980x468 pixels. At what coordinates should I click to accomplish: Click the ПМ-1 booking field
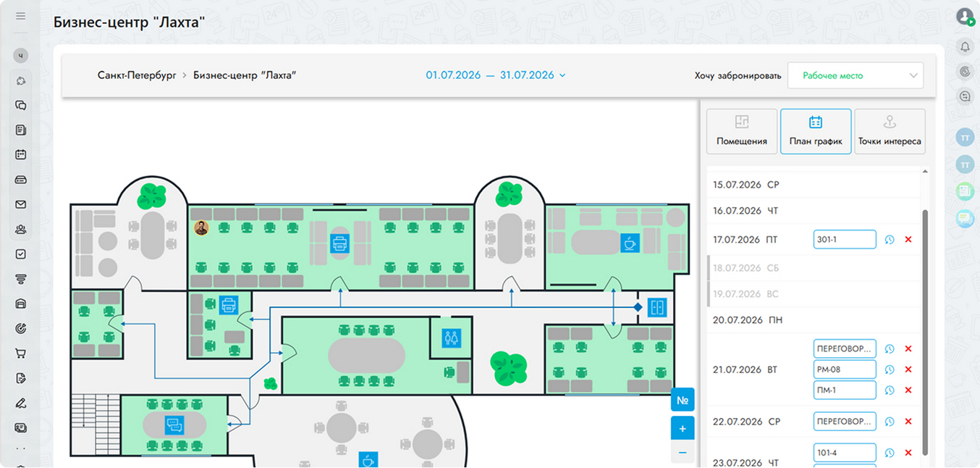tap(845, 390)
